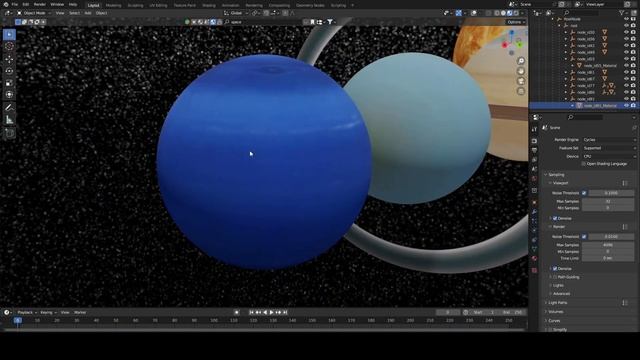
Task: Toggle Render Noise Threshold checkbox
Action: (x=584, y=236)
